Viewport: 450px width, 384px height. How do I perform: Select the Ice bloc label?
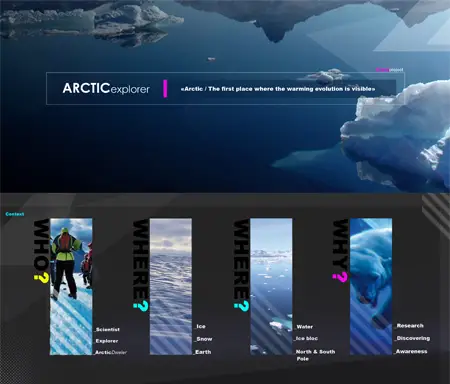(x=306, y=338)
